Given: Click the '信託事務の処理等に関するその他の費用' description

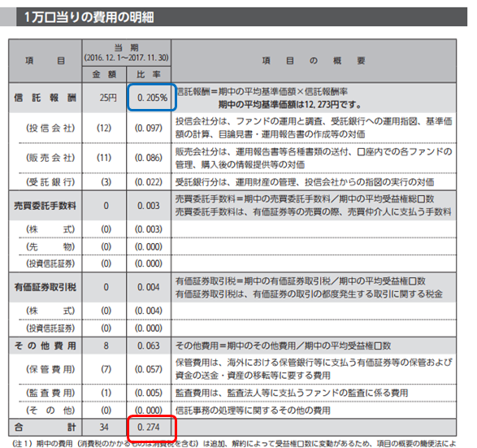Looking at the screenshot, I should [253, 411].
